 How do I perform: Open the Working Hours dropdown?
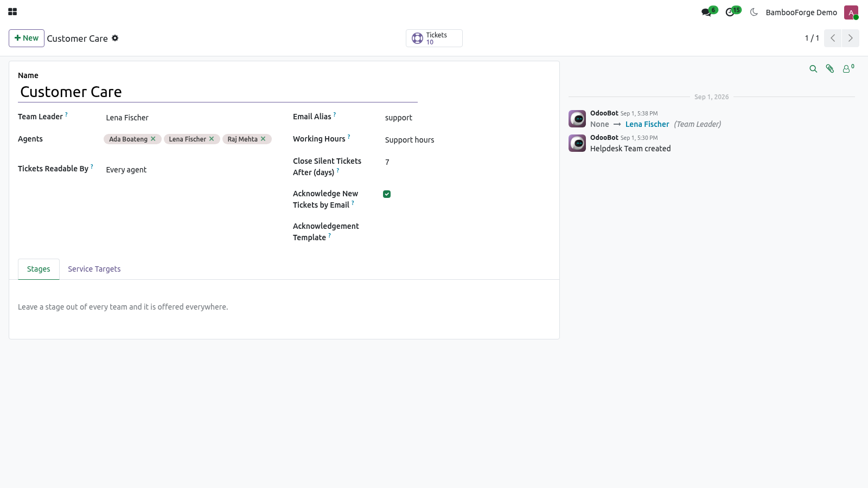tap(467, 140)
